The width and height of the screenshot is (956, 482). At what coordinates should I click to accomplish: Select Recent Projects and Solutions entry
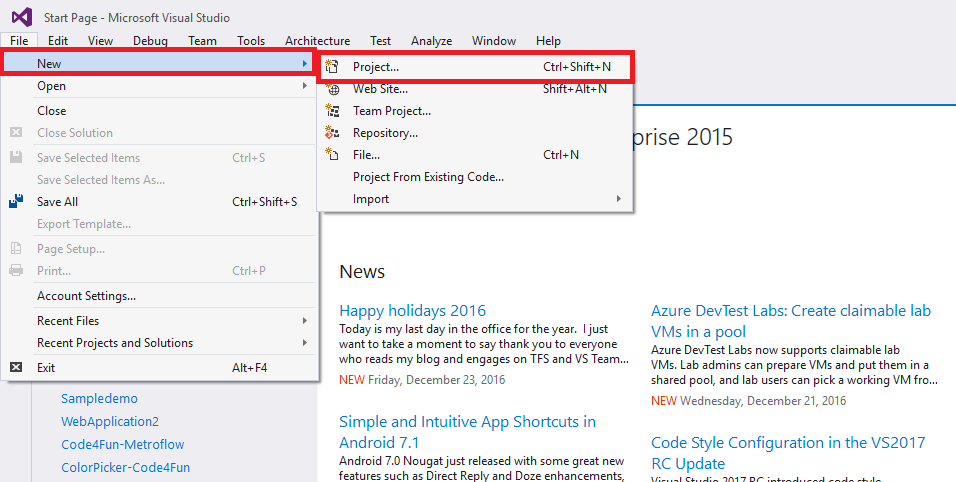coord(159,342)
